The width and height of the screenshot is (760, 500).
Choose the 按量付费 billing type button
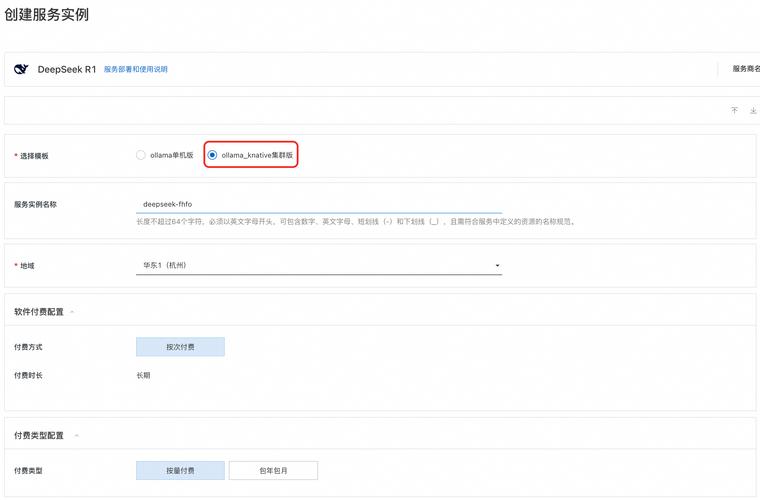[x=180, y=470]
